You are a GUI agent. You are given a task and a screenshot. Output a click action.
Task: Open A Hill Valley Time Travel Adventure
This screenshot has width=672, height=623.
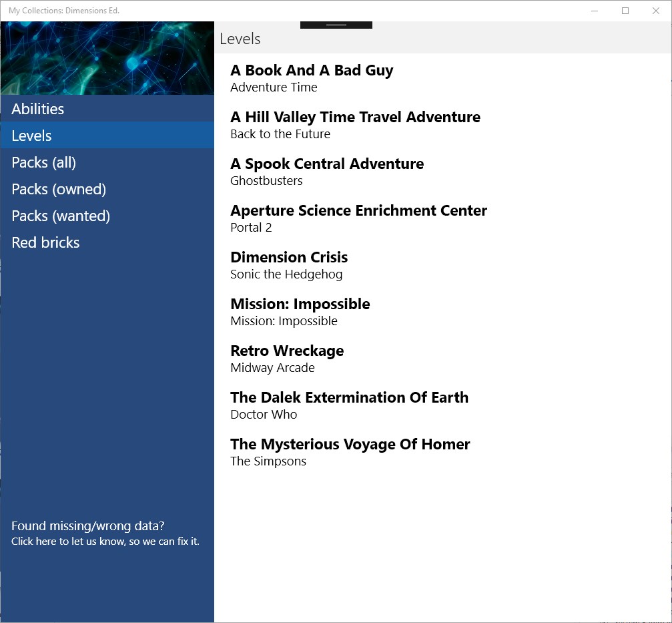pyautogui.click(x=355, y=117)
